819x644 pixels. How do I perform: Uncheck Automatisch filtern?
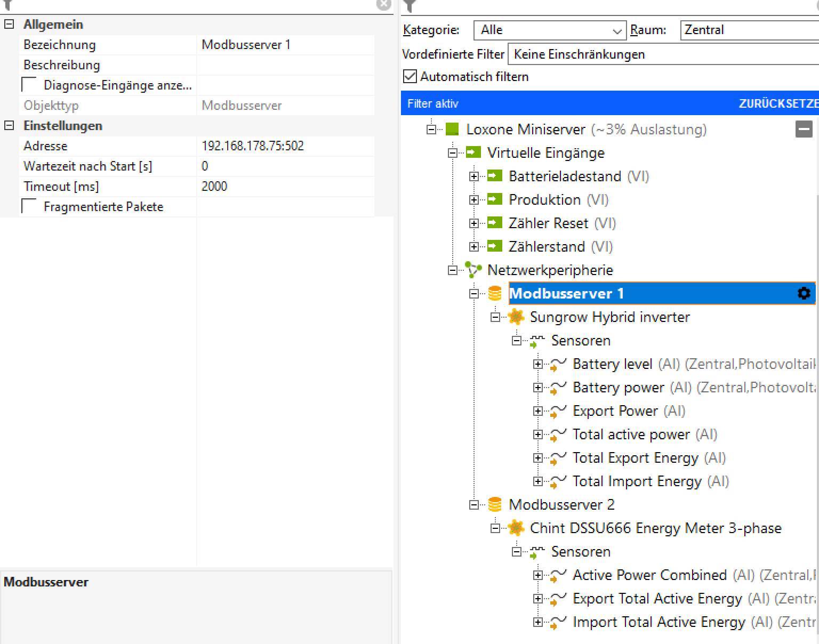click(409, 77)
